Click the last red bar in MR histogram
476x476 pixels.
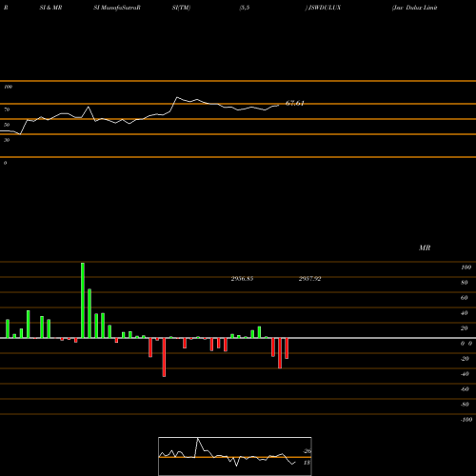pos(287,348)
